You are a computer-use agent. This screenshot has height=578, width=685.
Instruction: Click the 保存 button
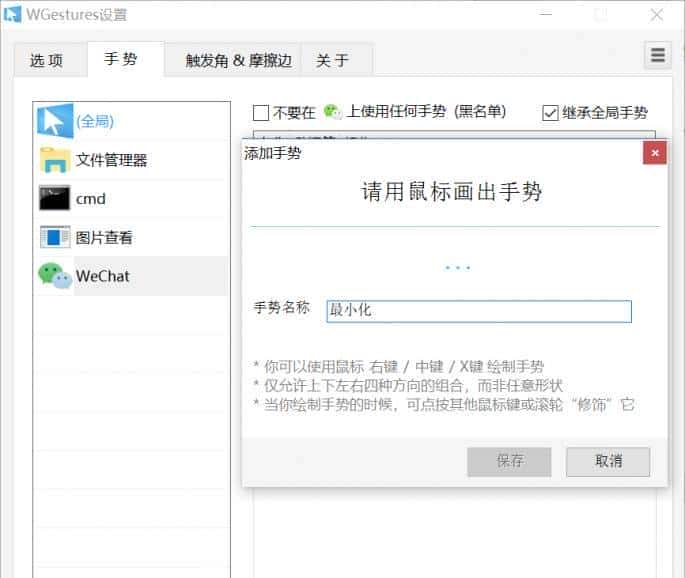point(509,461)
